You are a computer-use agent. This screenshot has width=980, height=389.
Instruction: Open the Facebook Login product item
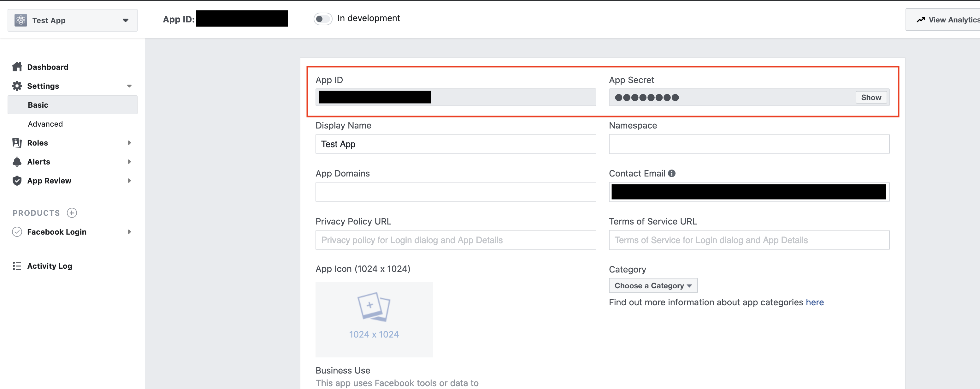[57, 232]
